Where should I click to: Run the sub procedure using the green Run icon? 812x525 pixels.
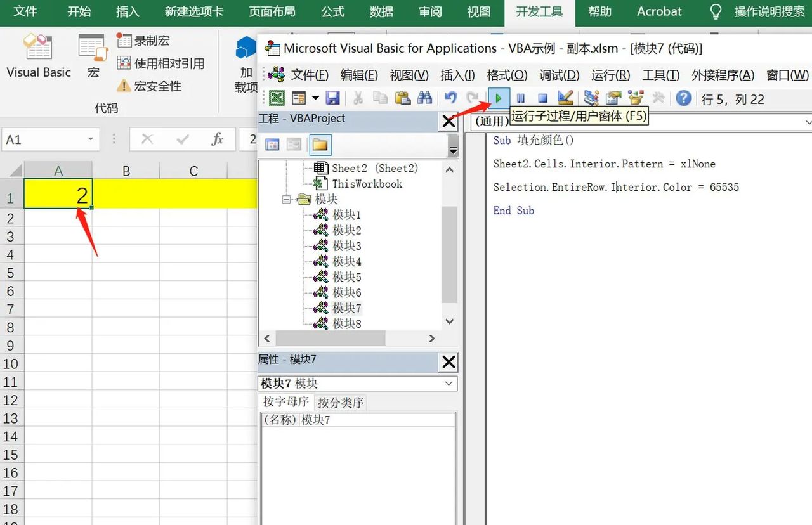pos(499,98)
